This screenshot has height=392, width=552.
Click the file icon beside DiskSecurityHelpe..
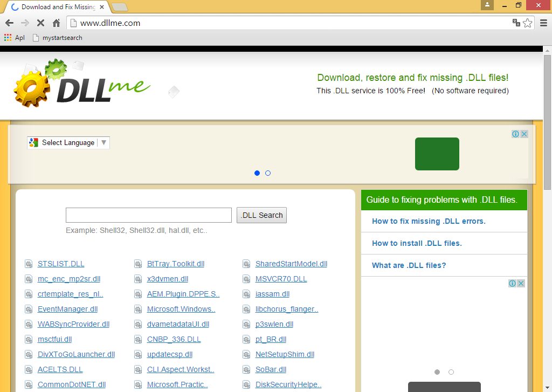(x=246, y=385)
